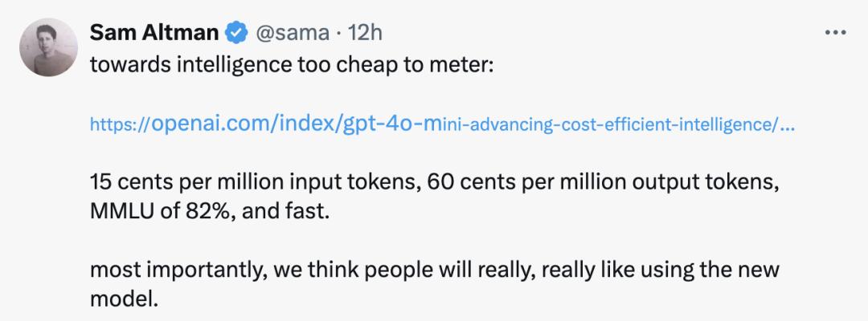The width and height of the screenshot is (868, 321).
Task: Open the 12h post timestamp
Action: pyautogui.click(x=364, y=33)
